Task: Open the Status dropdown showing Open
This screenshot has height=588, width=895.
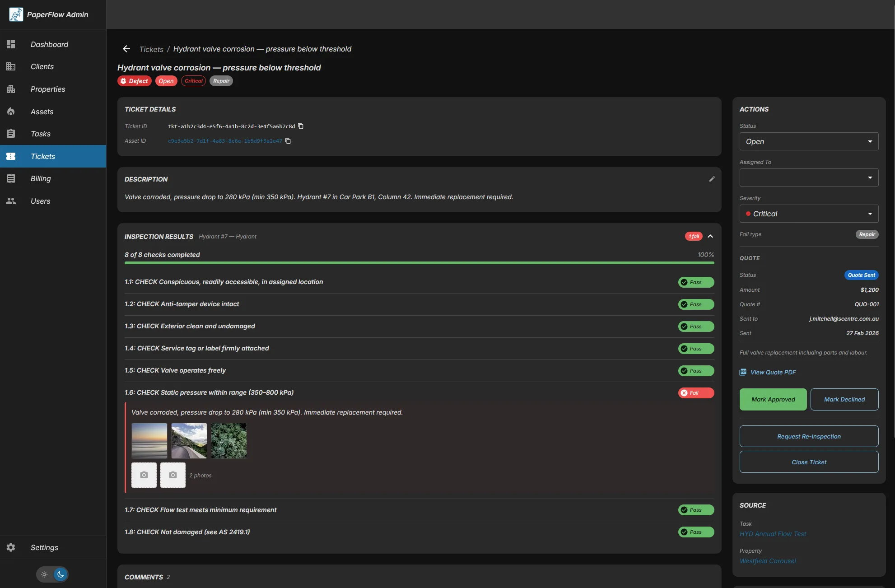Action: [x=808, y=141]
